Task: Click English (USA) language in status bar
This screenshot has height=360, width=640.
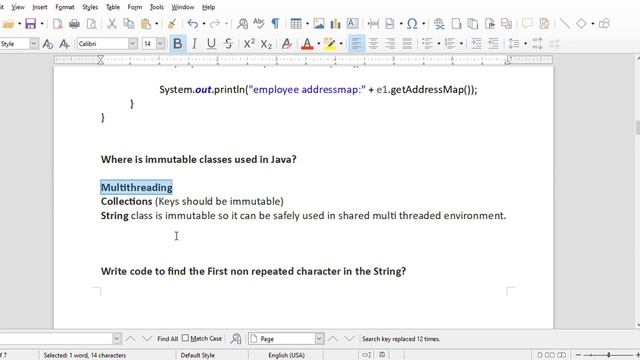Action: (x=286, y=356)
